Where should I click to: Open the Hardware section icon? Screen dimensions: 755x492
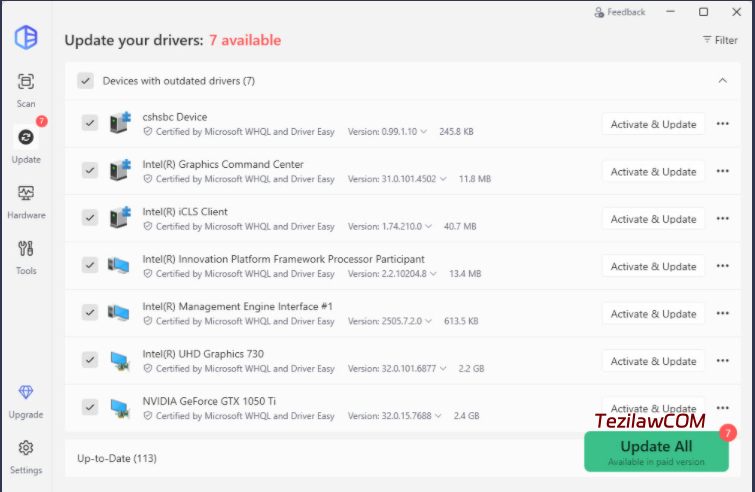pos(26,193)
